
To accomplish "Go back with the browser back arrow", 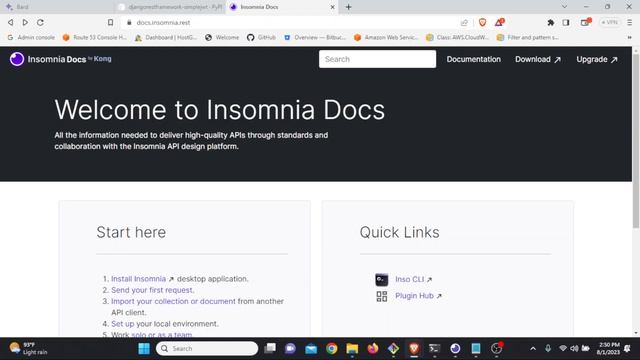I will point(11,22).
